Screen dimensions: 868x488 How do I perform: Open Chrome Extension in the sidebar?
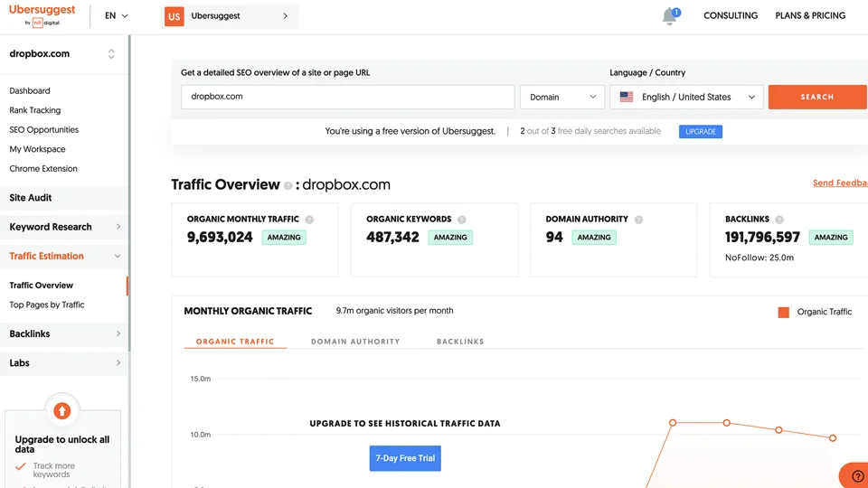point(43,168)
